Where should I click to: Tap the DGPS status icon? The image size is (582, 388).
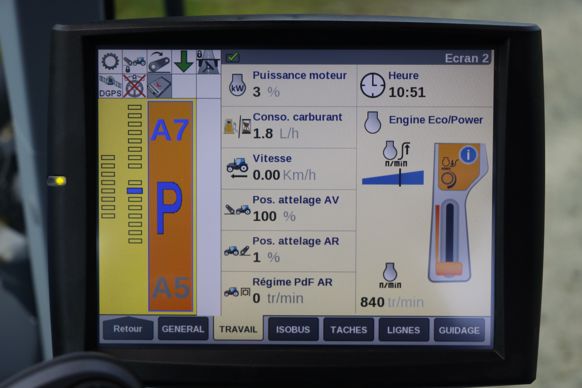point(110,86)
